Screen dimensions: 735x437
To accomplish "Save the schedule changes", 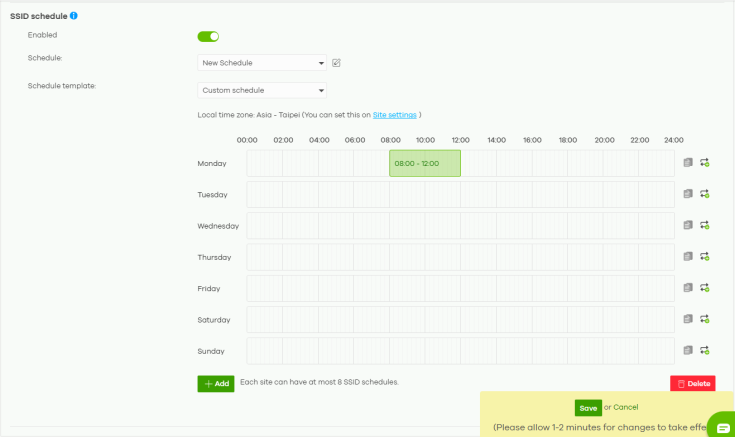I will tap(588, 408).
